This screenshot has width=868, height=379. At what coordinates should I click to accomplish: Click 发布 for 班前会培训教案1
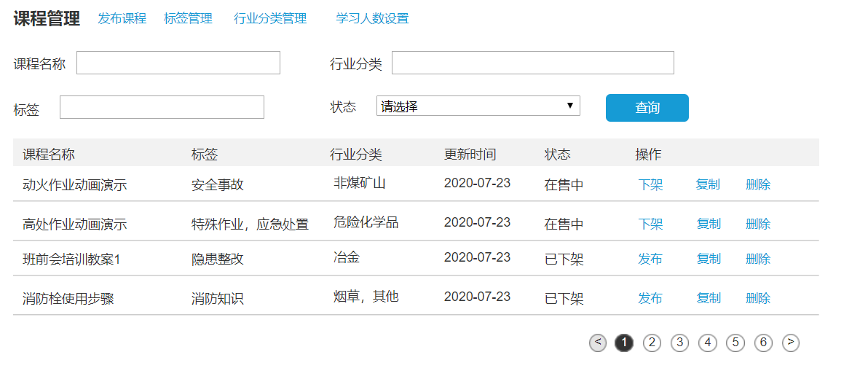coord(650,259)
